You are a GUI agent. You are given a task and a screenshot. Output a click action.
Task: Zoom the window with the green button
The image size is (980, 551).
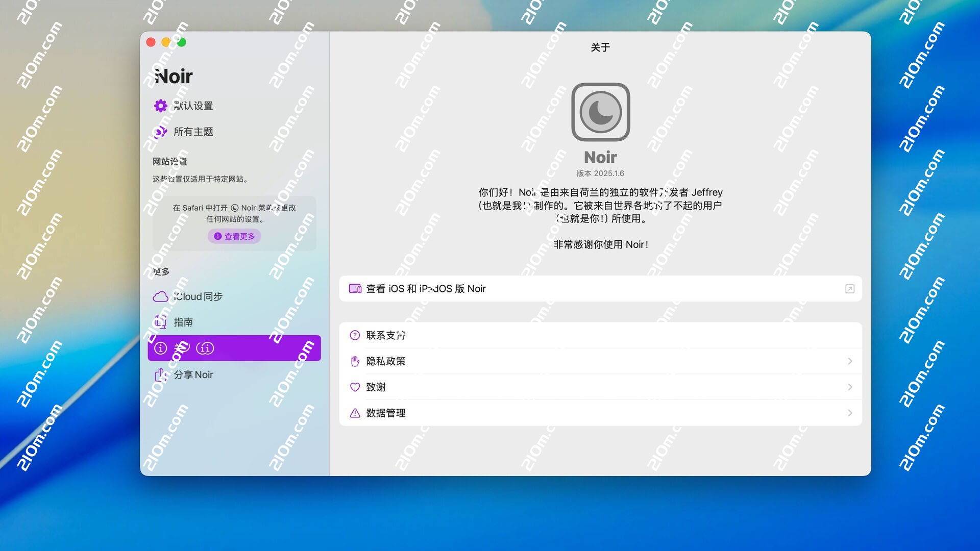pyautogui.click(x=182, y=42)
